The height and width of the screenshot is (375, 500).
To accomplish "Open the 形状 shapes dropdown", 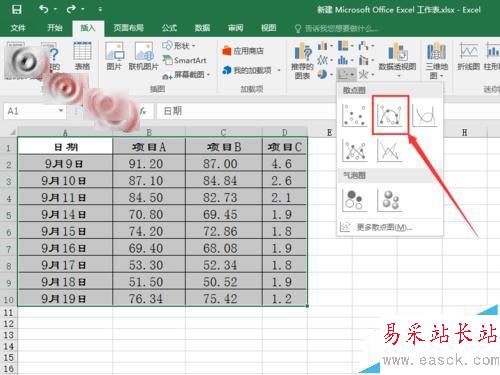I will point(179,45).
